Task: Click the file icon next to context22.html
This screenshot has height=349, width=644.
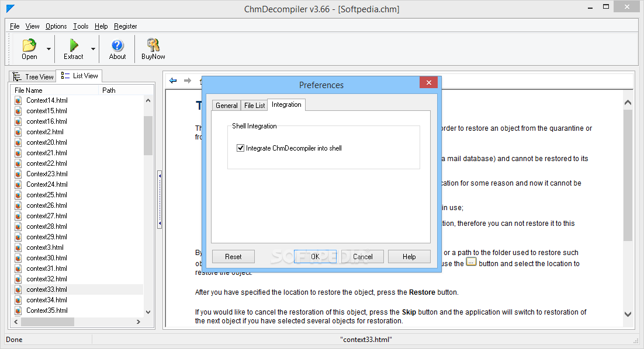Action: [18, 163]
